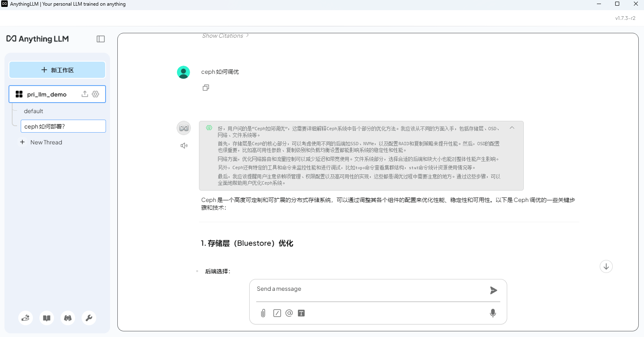Click the 新工作区 new workspace button
This screenshot has width=644, height=337.
point(57,70)
